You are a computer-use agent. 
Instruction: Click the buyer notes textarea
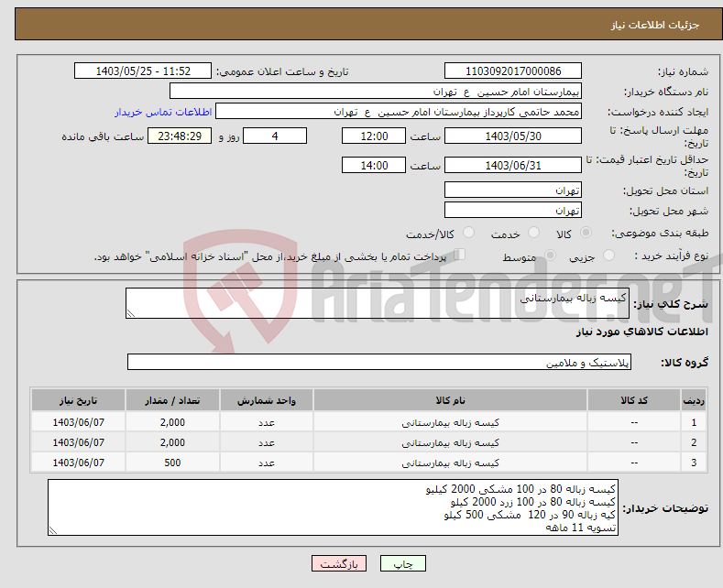tap(333, 507)
